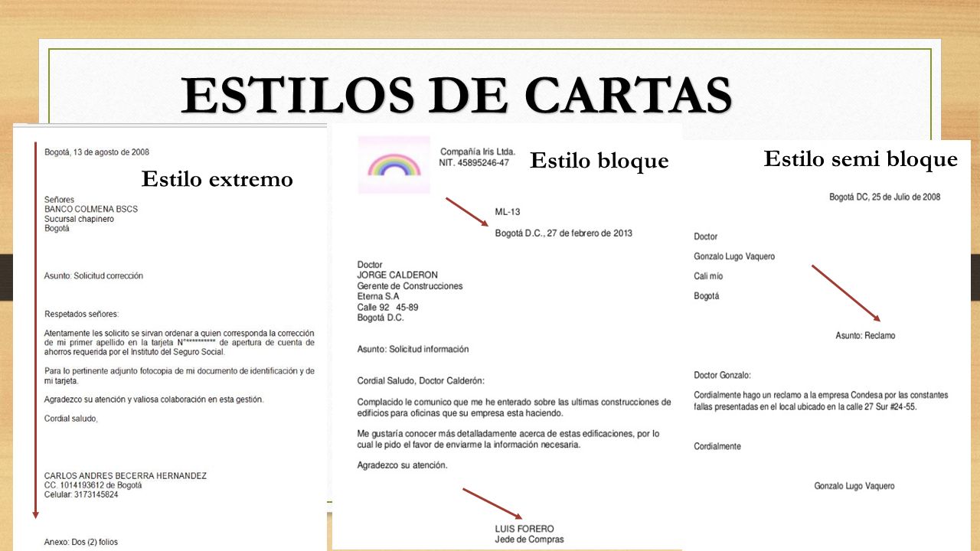
Task: Click 'Agradezco su atención.' in block letter
Action: click(403, 465)
